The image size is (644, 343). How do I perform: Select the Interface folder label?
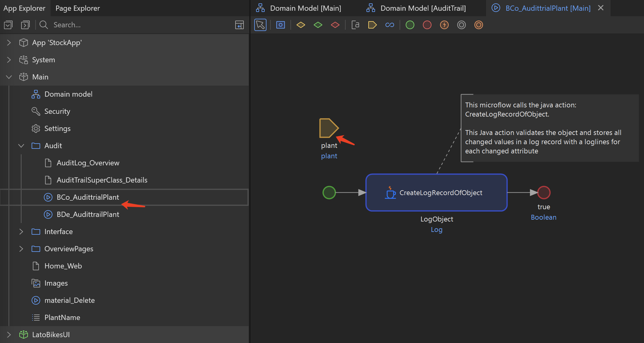coord(59,232)
